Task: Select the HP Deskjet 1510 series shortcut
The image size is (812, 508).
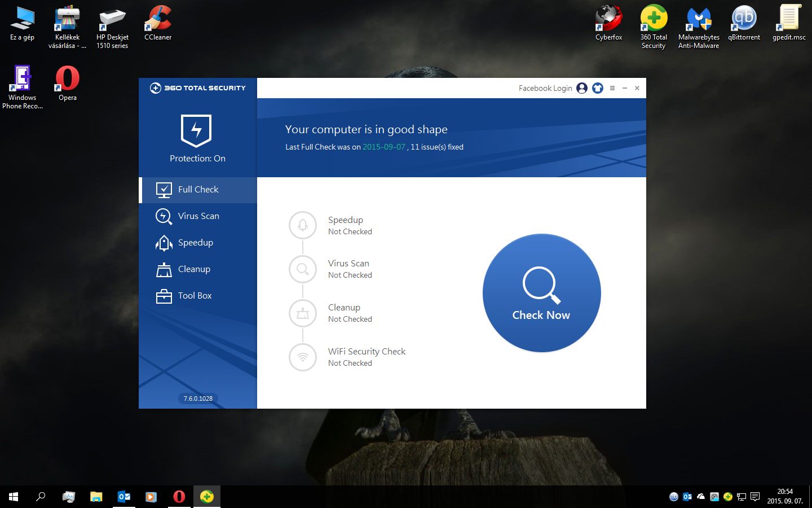Action: 113,28
